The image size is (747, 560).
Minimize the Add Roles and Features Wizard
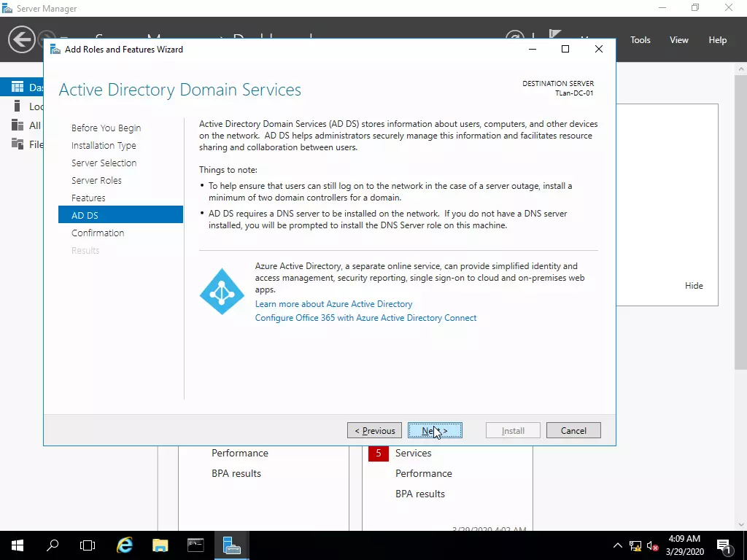click(x=533, y=49)
